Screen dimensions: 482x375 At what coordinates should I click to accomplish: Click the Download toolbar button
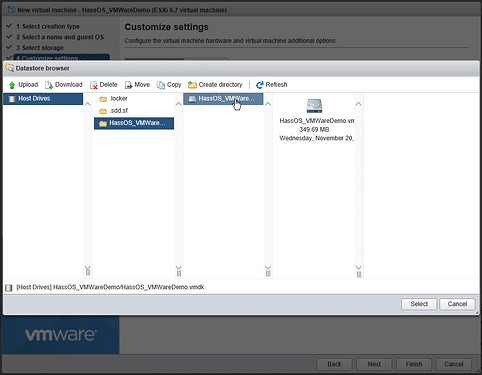pos(64,85)
